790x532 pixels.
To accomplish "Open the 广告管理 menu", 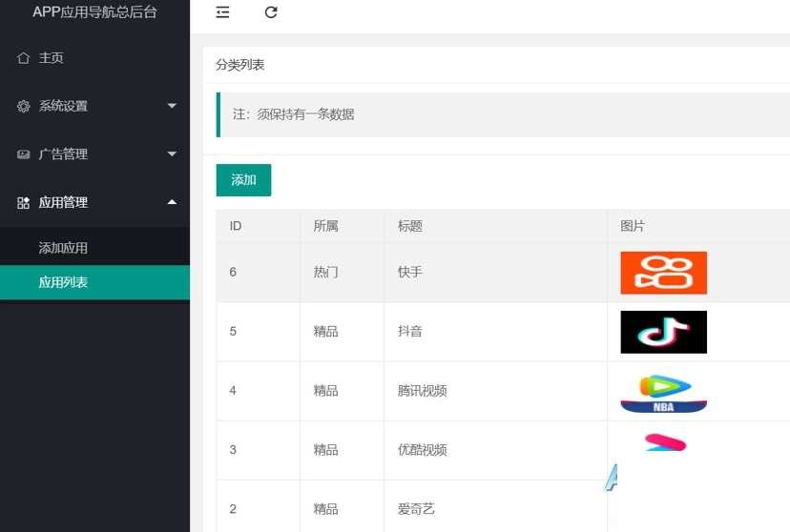I will (94, 154).
